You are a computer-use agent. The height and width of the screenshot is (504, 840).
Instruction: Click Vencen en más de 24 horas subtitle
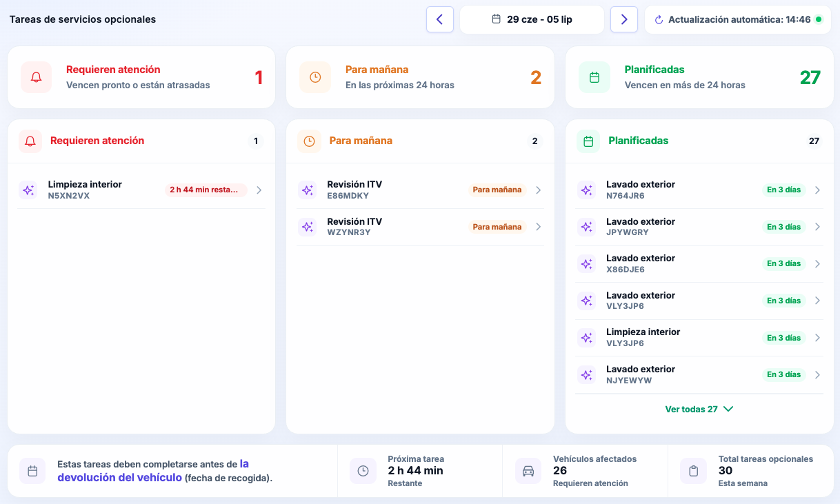(x=685, y=85)
